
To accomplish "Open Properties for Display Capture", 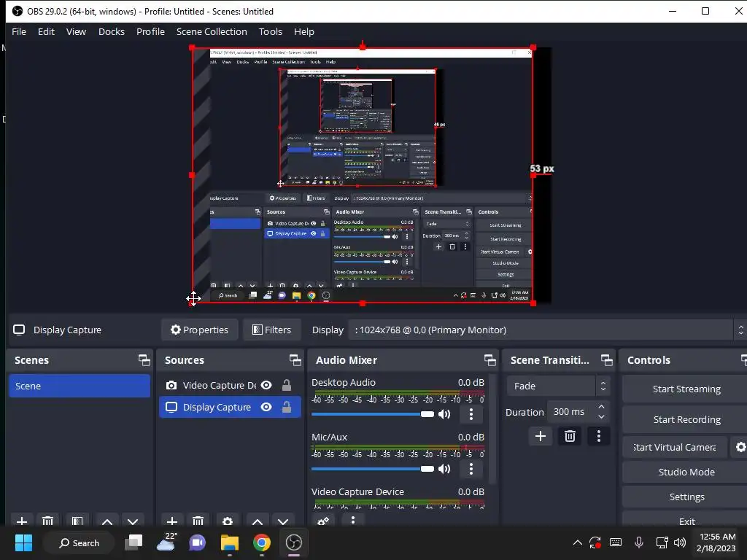I will tap(200, 330).
